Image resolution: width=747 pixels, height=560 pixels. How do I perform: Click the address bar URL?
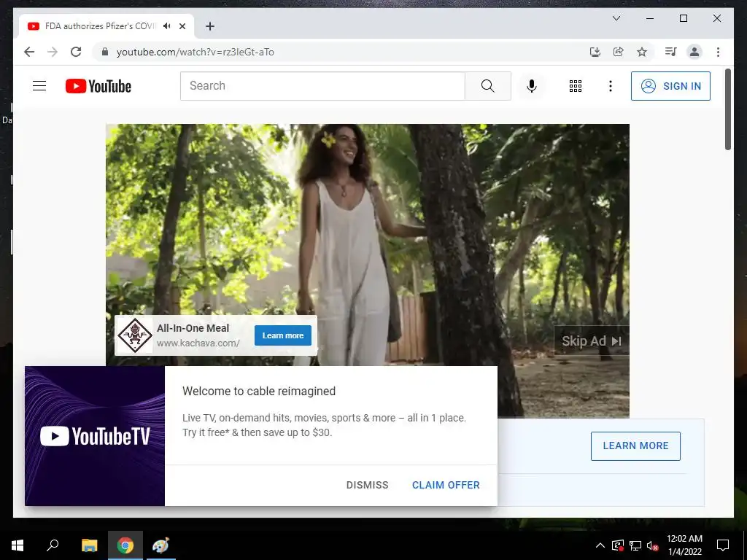(196, 52)
